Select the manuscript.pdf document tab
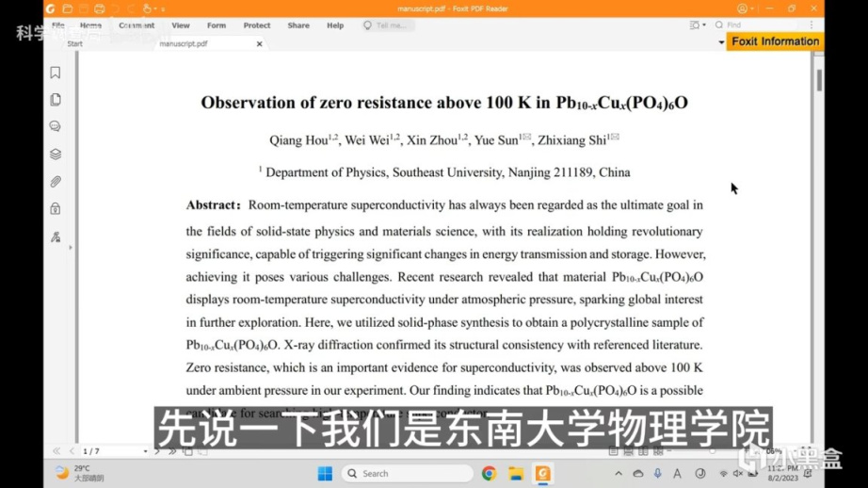 [184, 43]
